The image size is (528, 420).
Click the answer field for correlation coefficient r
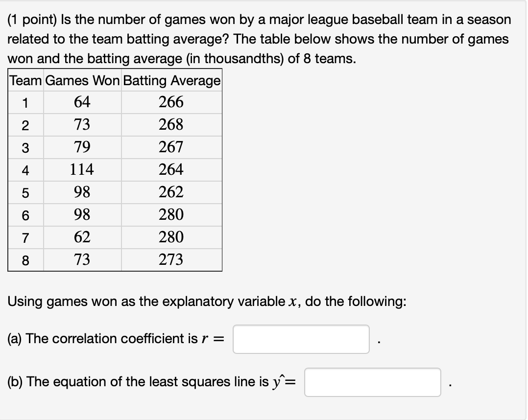[301, 339]
